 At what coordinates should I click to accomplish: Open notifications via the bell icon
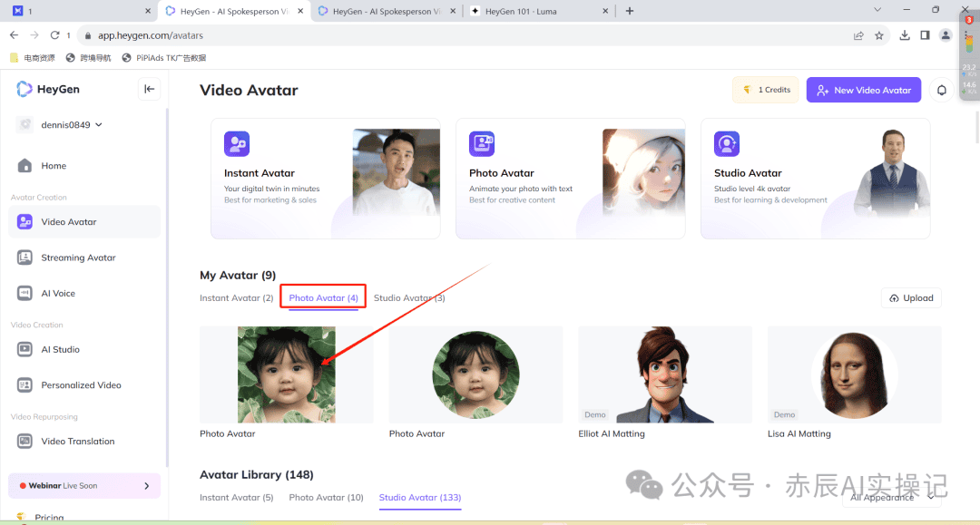pyautogui.click(x=941, y=90)
